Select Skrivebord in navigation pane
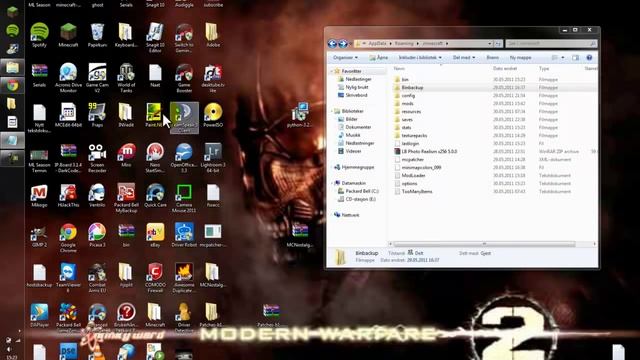Image resolution: width=640 pixels, height=360 pixels. [356, 95]
